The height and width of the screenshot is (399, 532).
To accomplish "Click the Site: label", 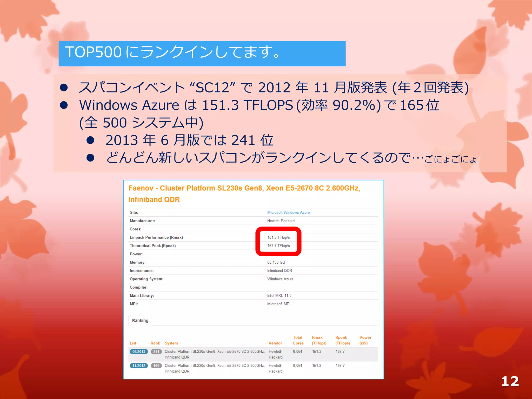I will (134, 212).
